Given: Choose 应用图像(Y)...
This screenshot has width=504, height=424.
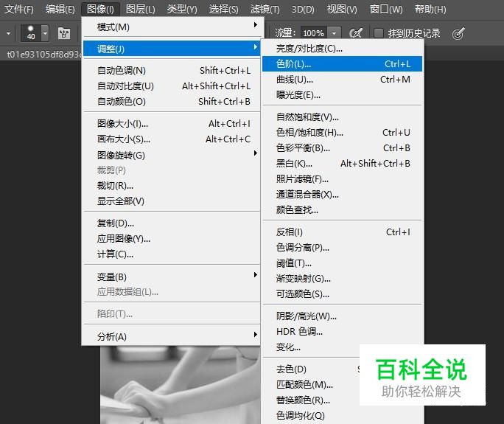Looking at the screenshot, I should [171, 239].
